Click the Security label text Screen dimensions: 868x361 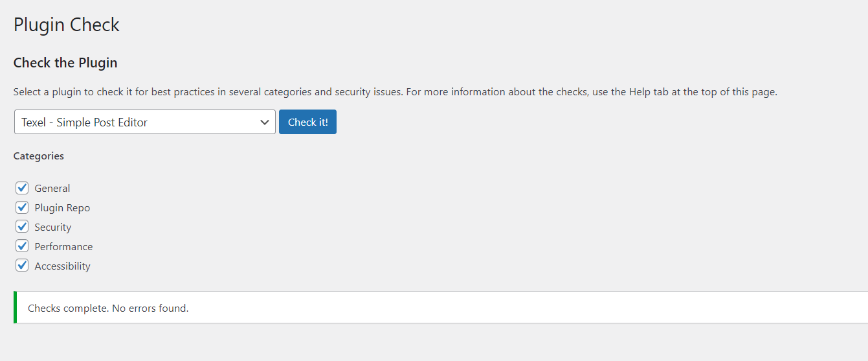53,227
